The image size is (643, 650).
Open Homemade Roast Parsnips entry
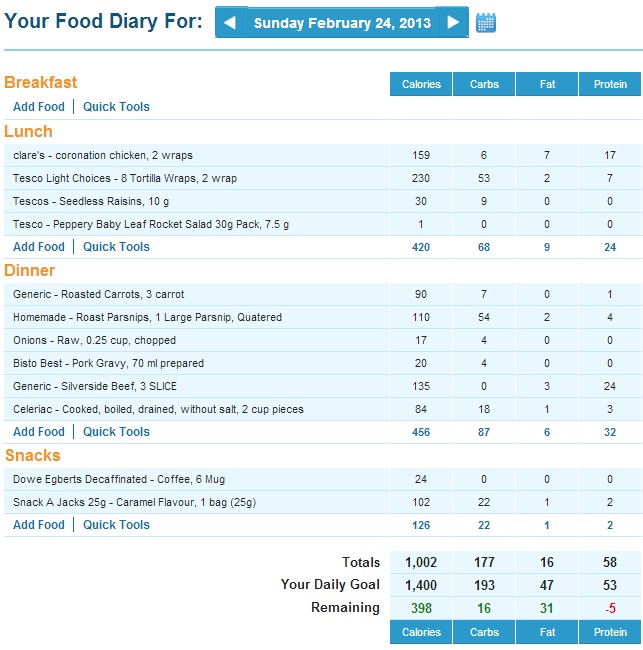tap(147, 317)
